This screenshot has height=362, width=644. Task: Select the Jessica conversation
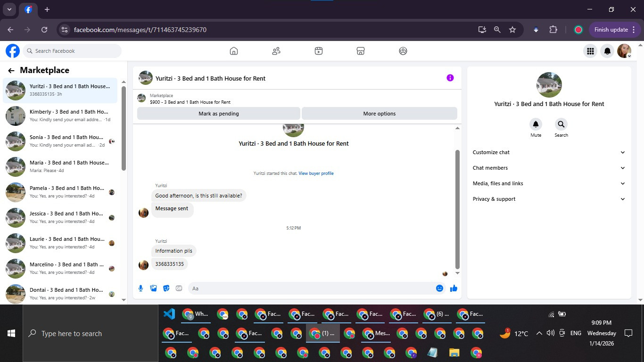(60, 217)
